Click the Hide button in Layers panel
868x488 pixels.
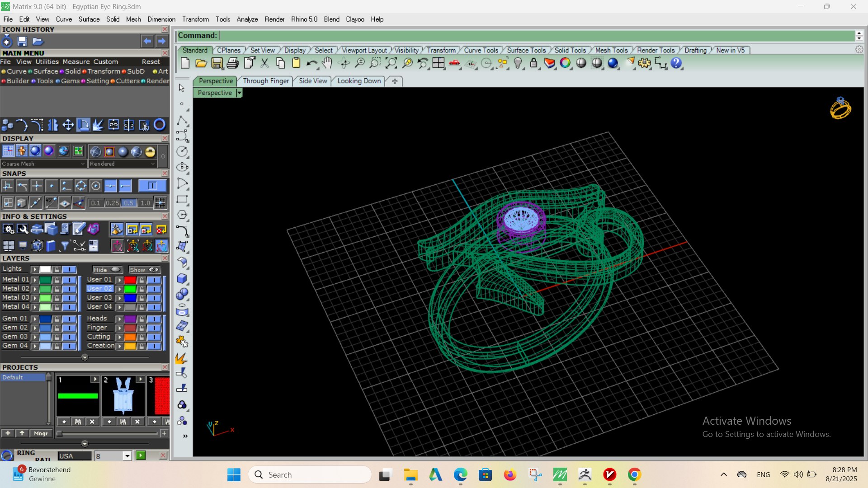click(x=107, y=270)
